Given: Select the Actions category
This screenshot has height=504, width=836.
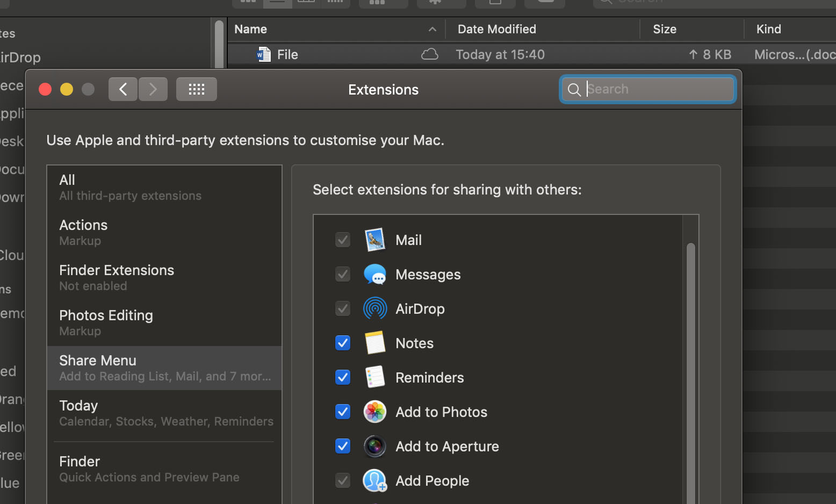Looking at the screenshot, I should (164, 233).
